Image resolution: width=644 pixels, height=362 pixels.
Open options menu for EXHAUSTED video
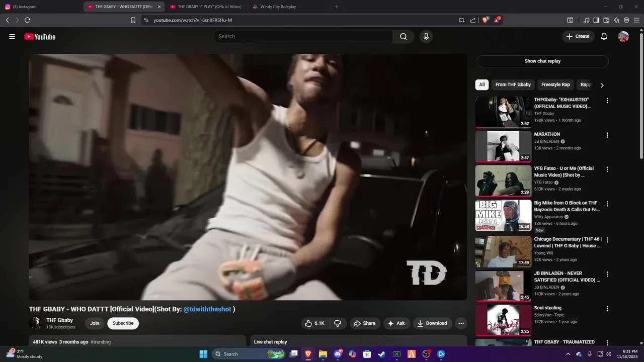pos(607,101)
